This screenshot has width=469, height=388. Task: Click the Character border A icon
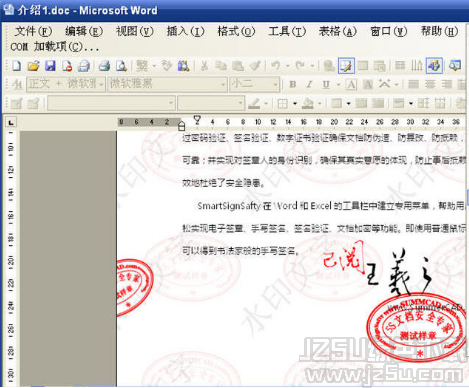[351, 84]
